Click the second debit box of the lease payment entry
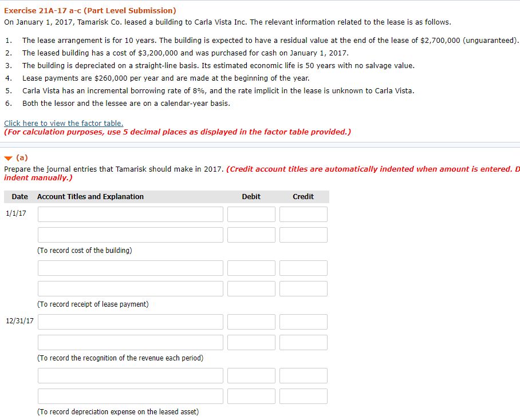 251,288
